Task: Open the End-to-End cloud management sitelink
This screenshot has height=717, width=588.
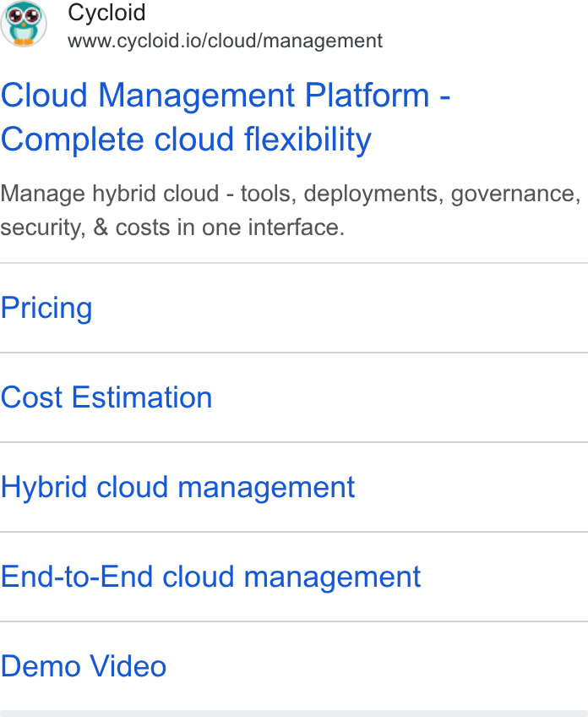Action: pos(210,577)
